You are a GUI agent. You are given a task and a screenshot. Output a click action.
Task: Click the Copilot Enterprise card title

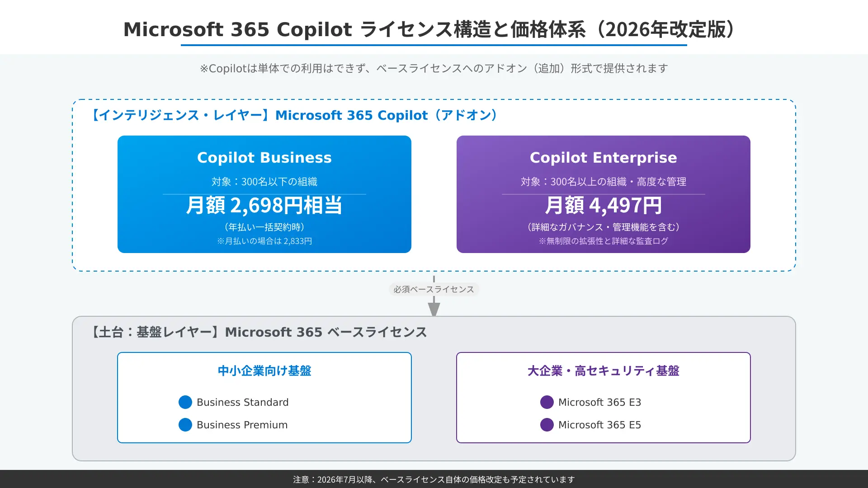click(x=604, y=157)
